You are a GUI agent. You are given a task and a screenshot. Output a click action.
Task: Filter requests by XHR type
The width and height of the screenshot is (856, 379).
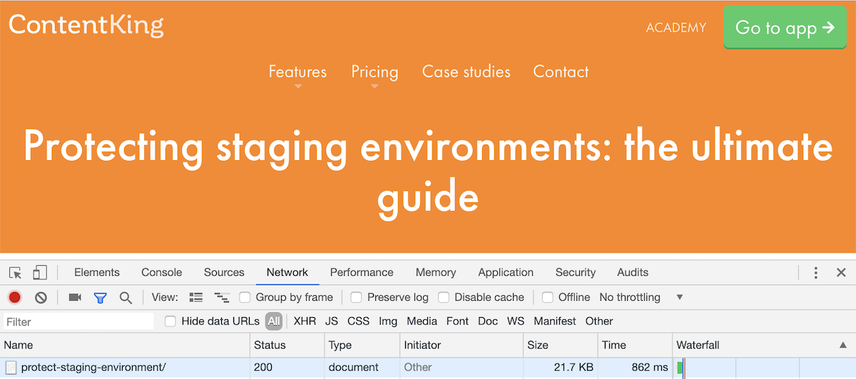305,321
